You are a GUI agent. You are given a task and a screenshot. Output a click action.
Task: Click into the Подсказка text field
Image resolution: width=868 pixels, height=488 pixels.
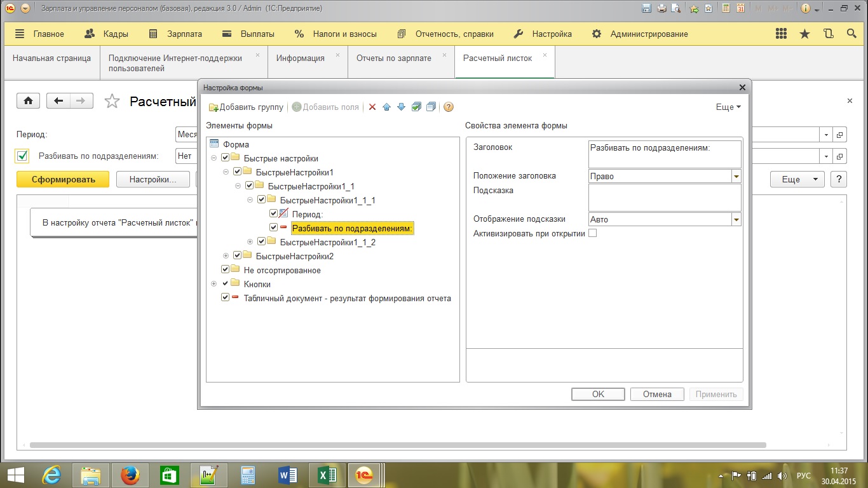[665, 197]
